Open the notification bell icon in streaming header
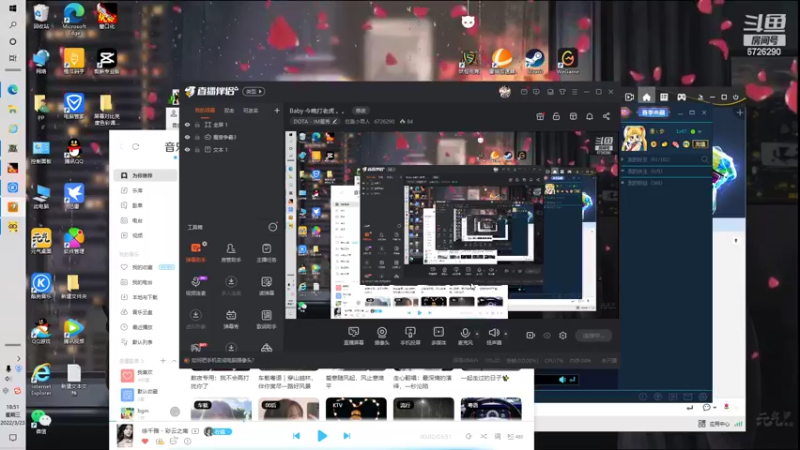Screen dimensions: 800x450 point(589,116)
